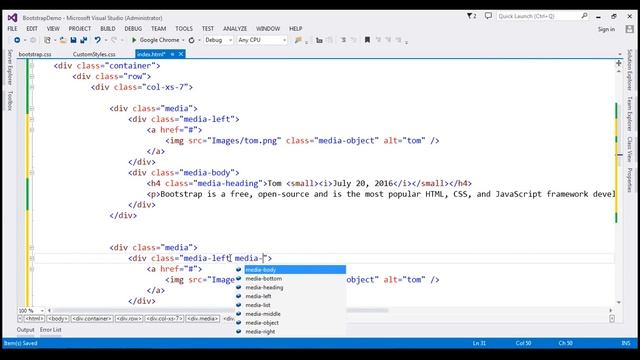Viewport: 640px width, 360px height.
Task: Click in the Quick Launch search field
Action: pyautogui.click(x=538, y=16)
